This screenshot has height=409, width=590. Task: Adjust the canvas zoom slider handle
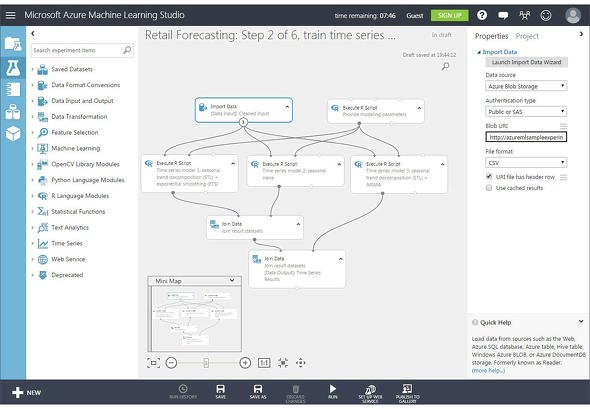pos(206,363)
